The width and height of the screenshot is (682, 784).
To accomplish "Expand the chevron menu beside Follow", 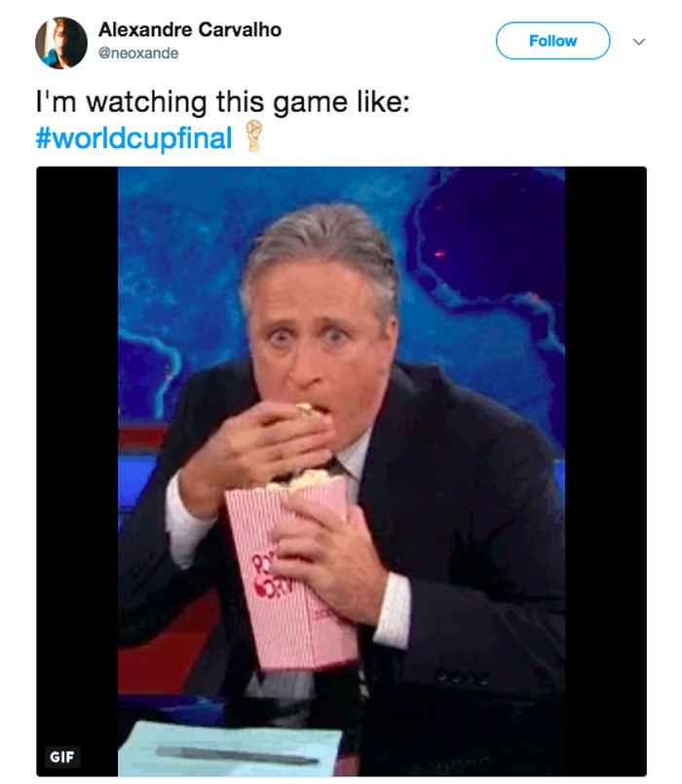I will point(639,42).
